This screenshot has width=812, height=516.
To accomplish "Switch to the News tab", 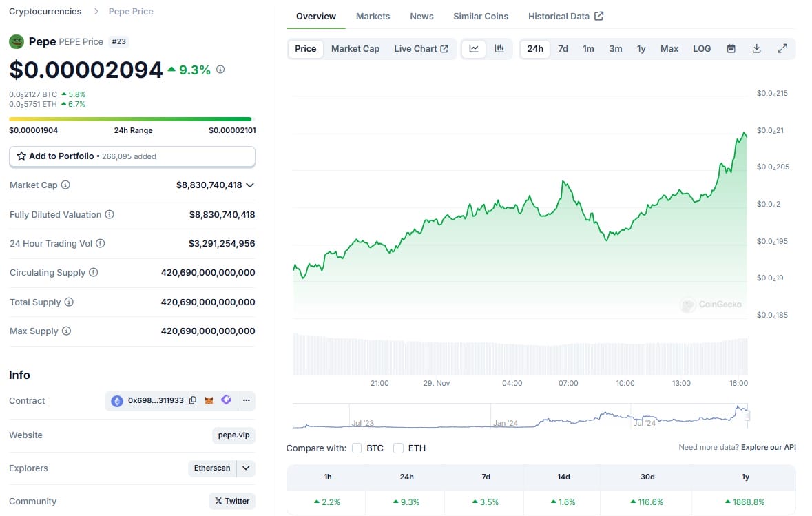I will click(421, 16).
